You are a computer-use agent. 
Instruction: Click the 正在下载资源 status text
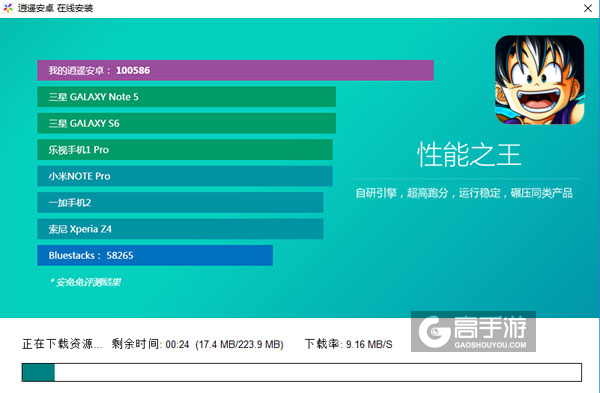pyautogui.click(x=62, y=344)
